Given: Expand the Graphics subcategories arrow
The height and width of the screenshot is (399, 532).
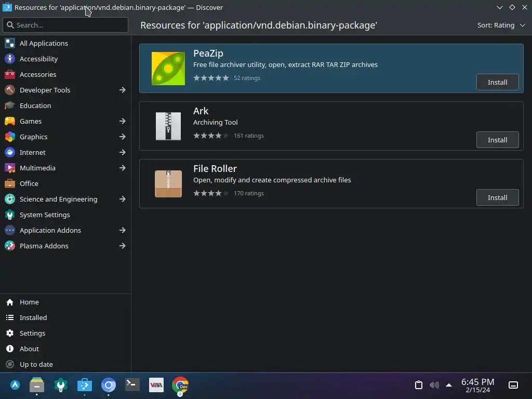Looking at the screenshot, I should [123, 137].
